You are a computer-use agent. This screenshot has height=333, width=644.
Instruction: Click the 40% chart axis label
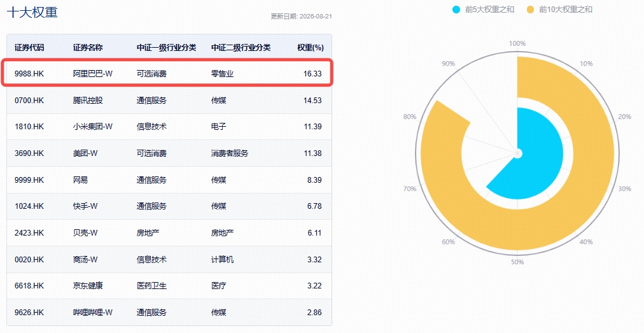point(586,242)
